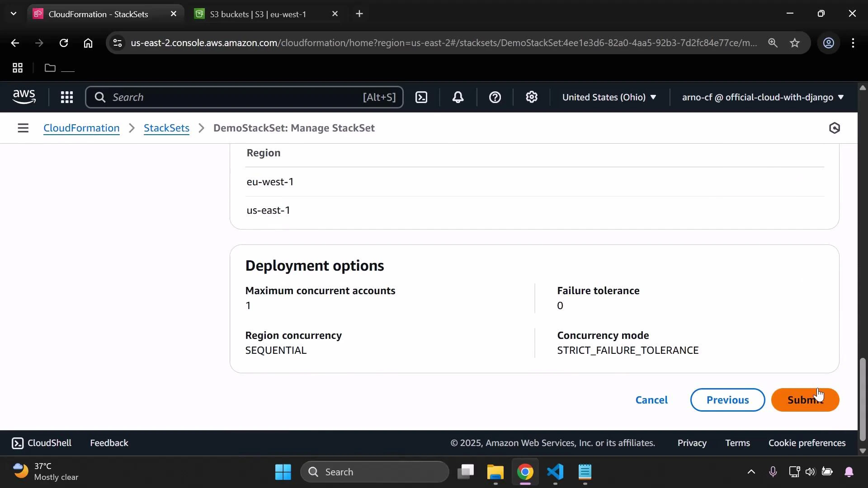Open the Feedback link
868x488 pixels.
coord(108,443)
